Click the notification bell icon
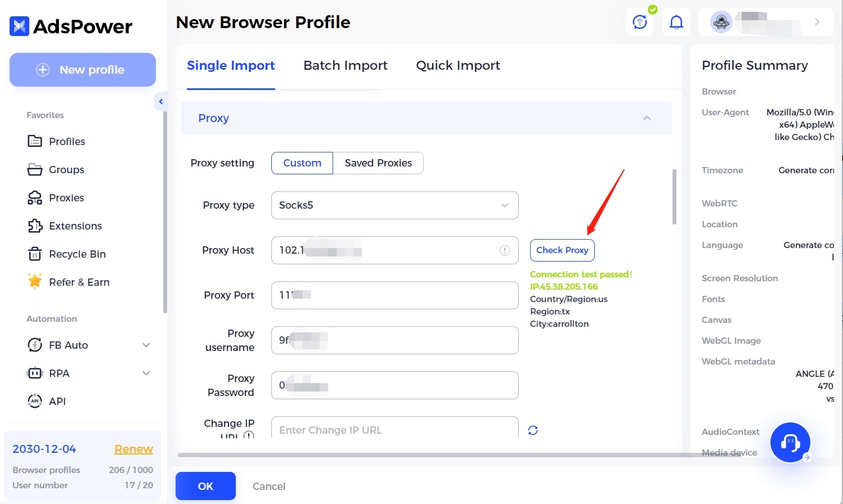Screen dimensions: 843x504 click(676, 22)
